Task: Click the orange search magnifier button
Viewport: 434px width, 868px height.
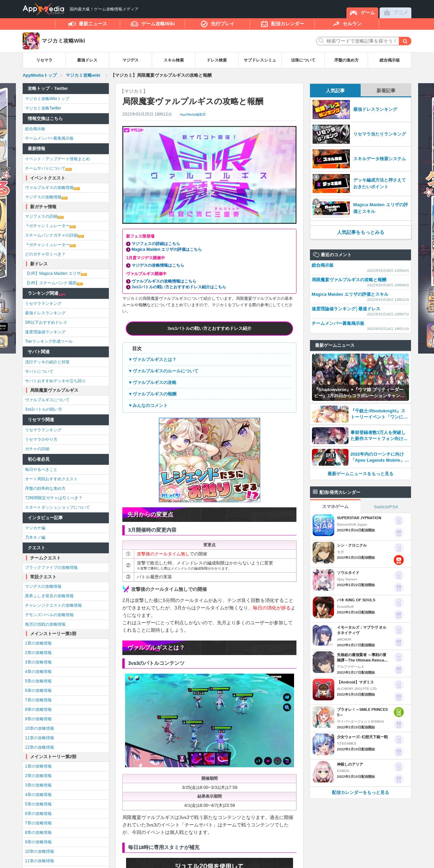Action: (405, 41)
